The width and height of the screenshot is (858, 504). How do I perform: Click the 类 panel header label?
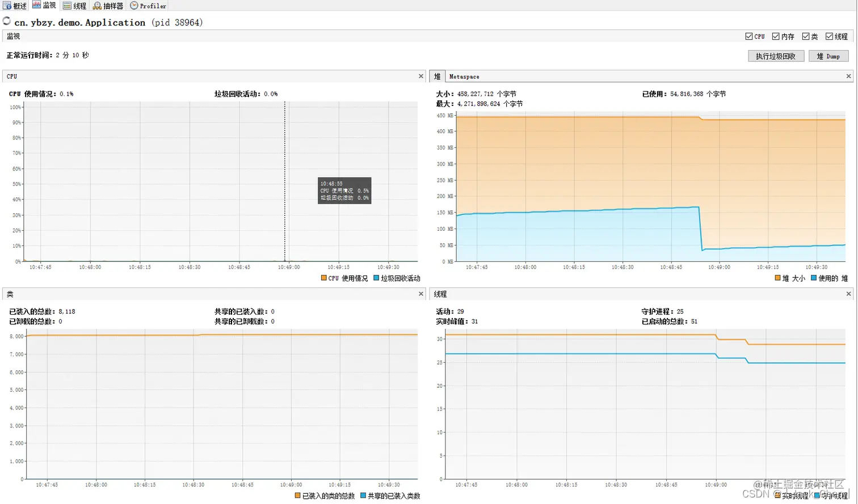point(10,294)
